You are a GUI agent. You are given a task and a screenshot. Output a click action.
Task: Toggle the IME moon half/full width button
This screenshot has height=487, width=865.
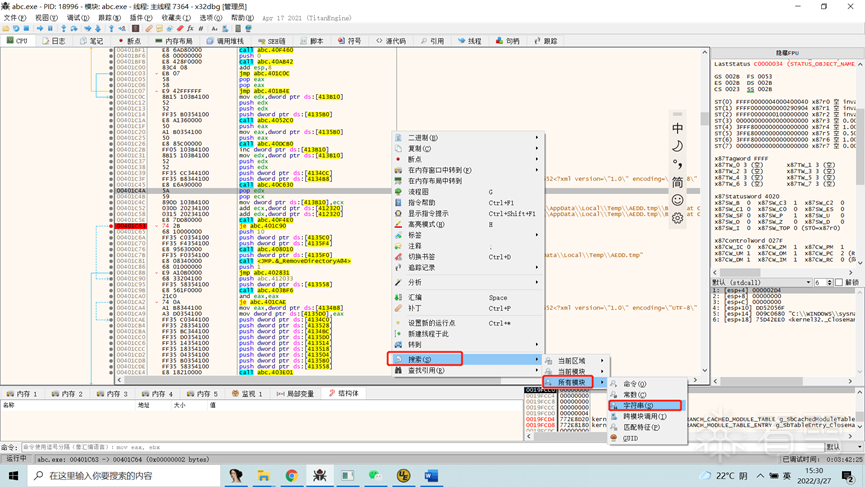677,146
